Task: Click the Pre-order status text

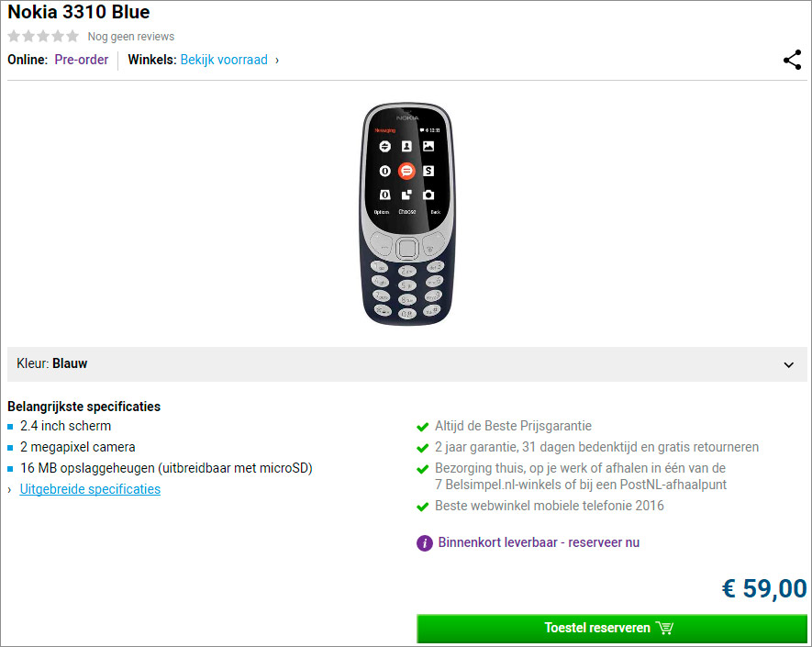Action: tap(82, 60)
